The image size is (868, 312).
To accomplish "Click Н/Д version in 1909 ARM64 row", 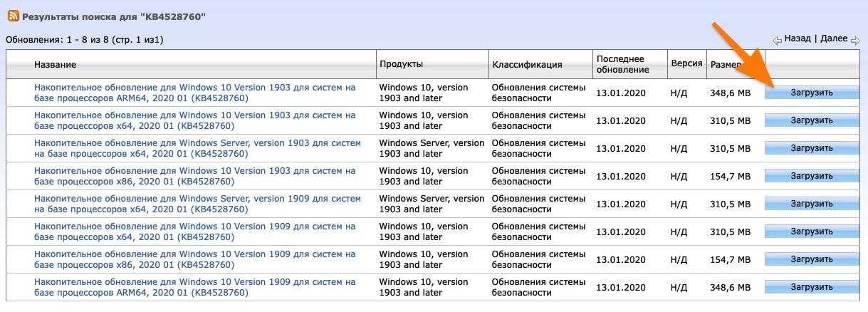I will (679, 287).
